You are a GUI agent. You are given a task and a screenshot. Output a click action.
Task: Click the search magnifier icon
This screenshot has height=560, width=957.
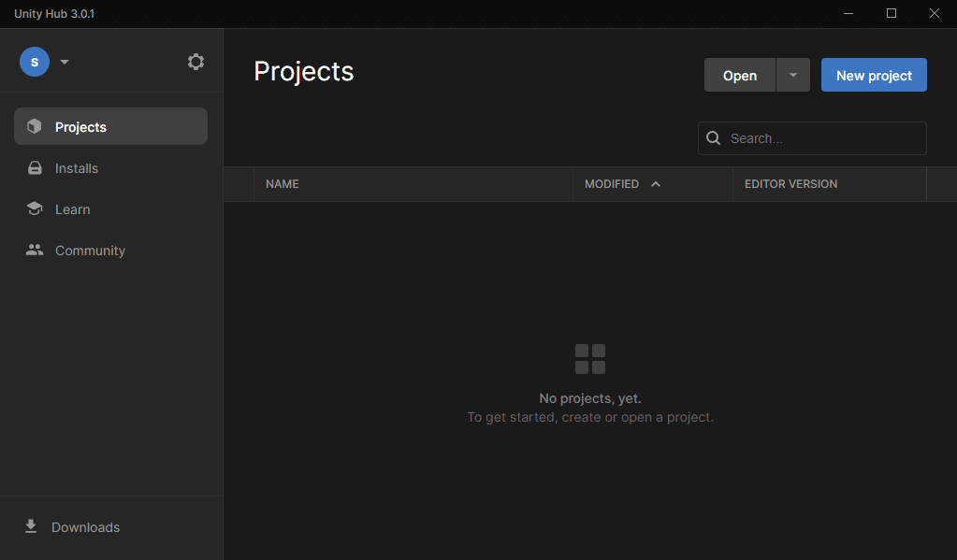(x=713, y=138)
